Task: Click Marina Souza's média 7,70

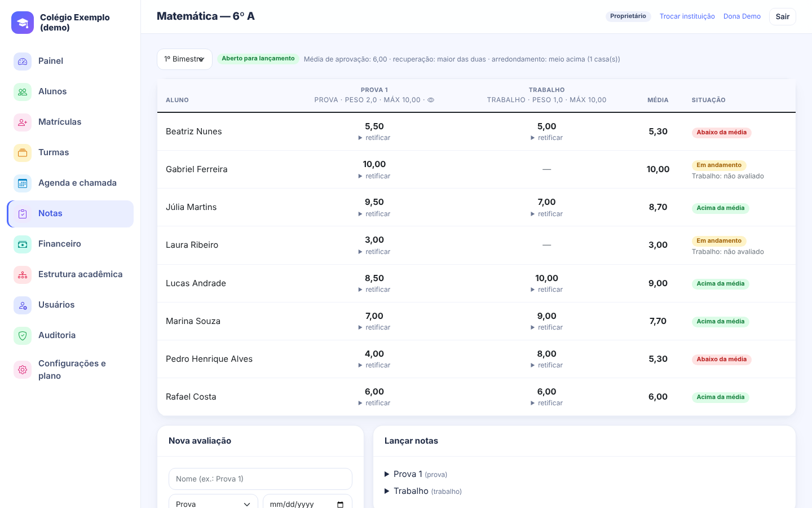Action: (658, 321)
